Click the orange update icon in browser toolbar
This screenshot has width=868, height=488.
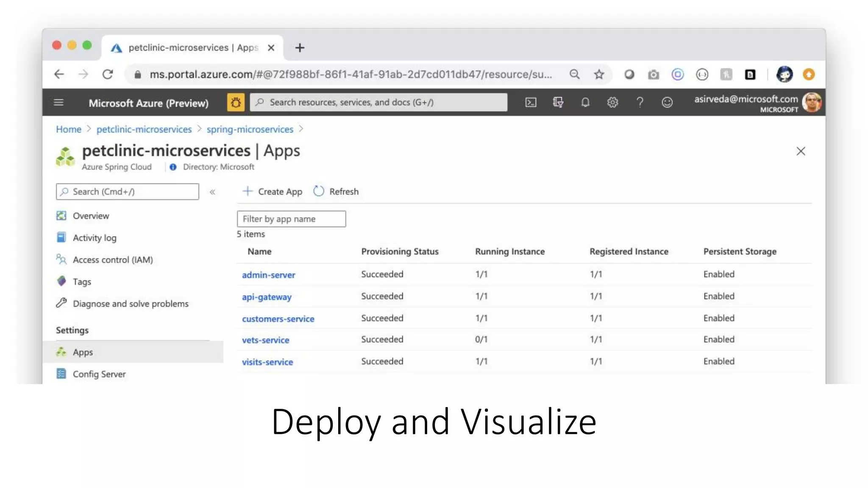(809, 75)
